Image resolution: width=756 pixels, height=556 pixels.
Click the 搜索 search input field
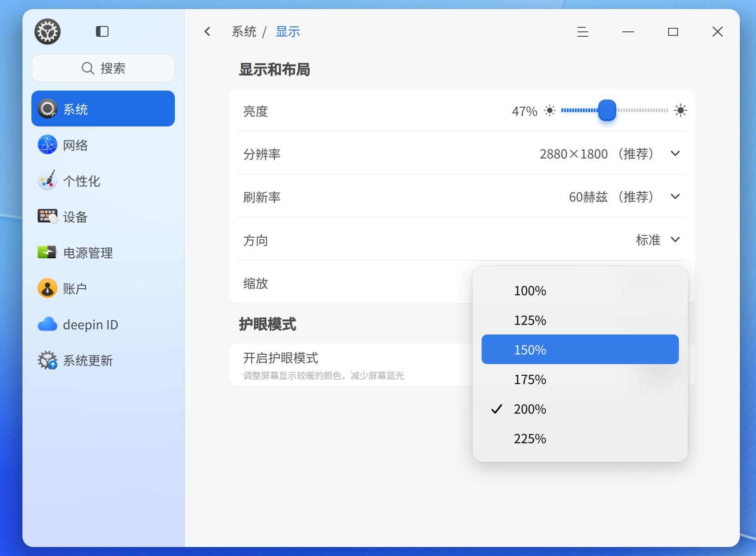pos(103,68)
